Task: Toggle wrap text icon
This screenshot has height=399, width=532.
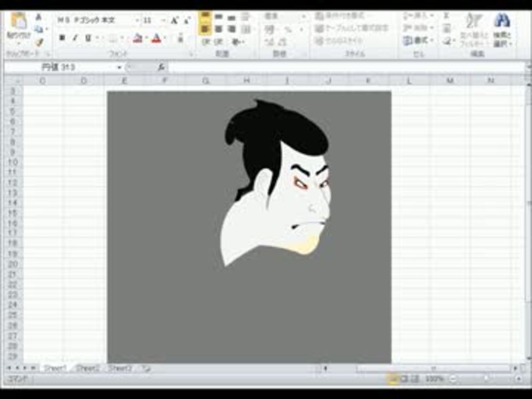Action: [245, 16]
